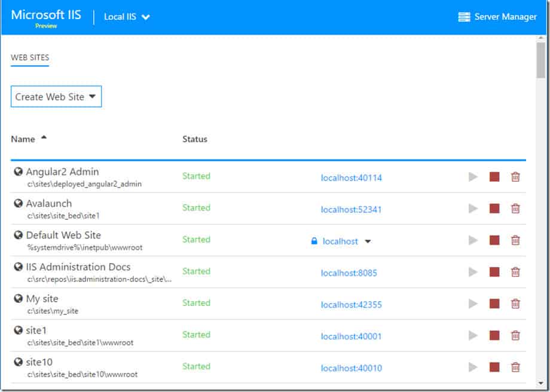
Task: Stop the Angular2 Admin site
Action: tap(494, 177)
